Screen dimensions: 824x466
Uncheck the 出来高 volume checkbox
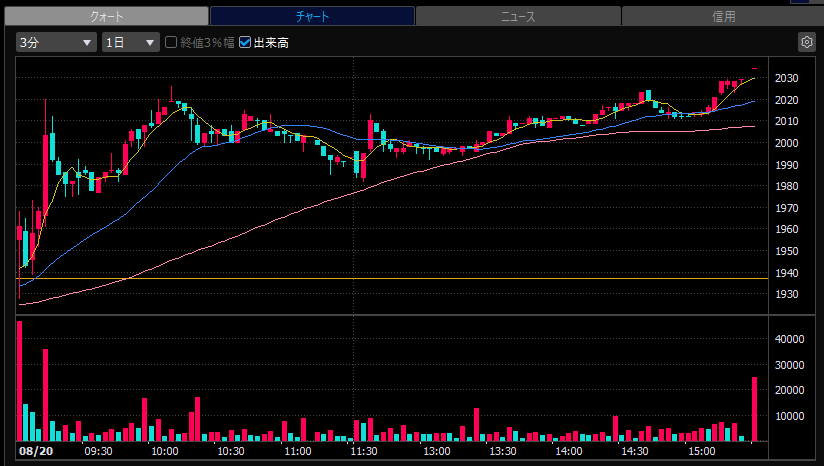[245, 42]
